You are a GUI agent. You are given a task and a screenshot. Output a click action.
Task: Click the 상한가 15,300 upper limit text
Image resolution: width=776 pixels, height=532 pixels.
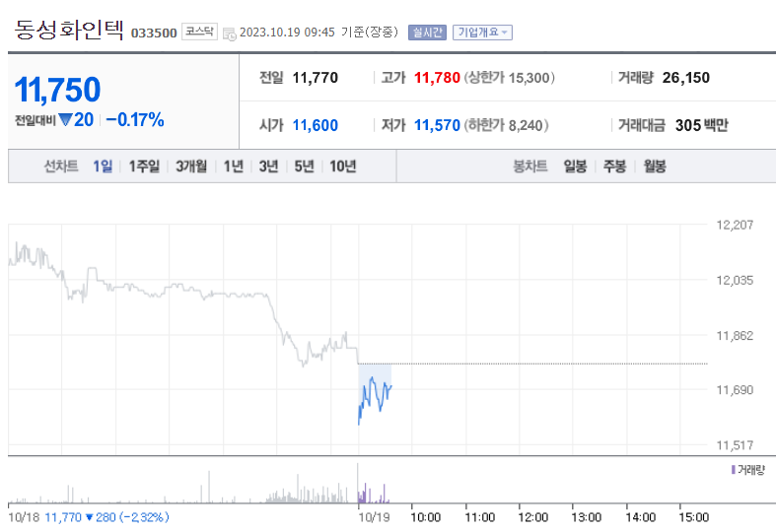[x=509, y=78]
